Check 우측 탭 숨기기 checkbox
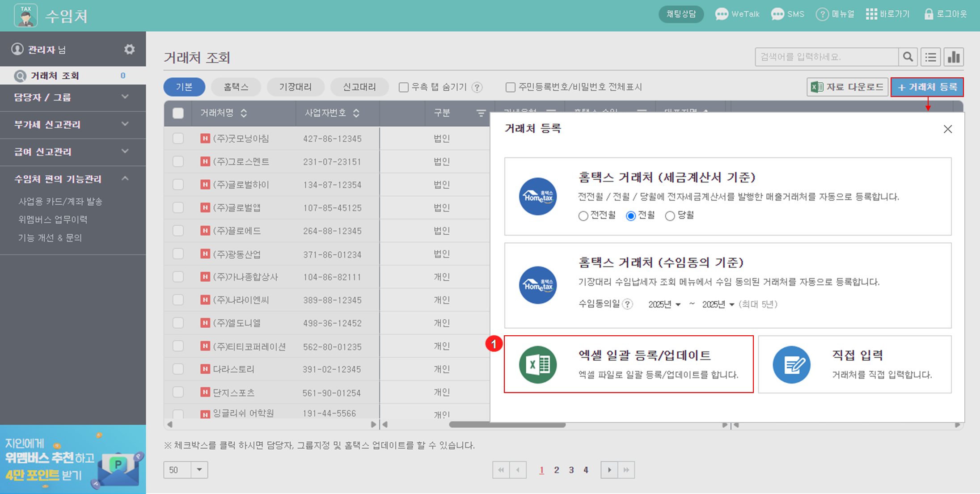980x494 pixels. coord(404,87)
